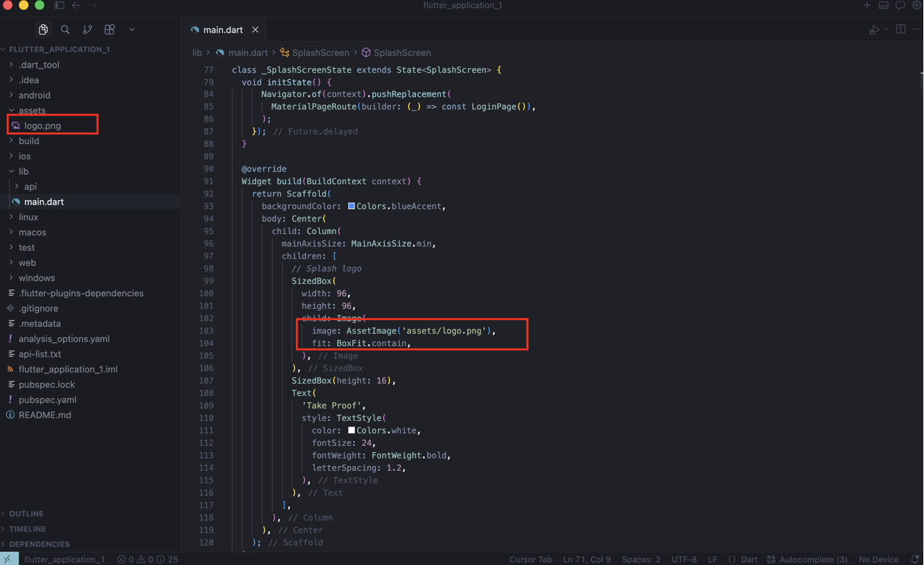Open the Extensions view icon
This screenshot has height=565, width=924.
tap(109, 30)
